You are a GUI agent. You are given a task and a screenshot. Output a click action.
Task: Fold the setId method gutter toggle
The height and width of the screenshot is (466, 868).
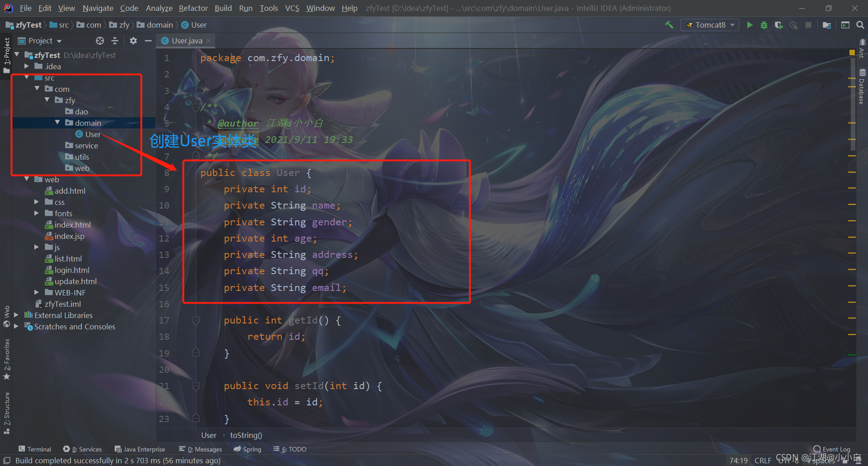click(x=196, y=386)
